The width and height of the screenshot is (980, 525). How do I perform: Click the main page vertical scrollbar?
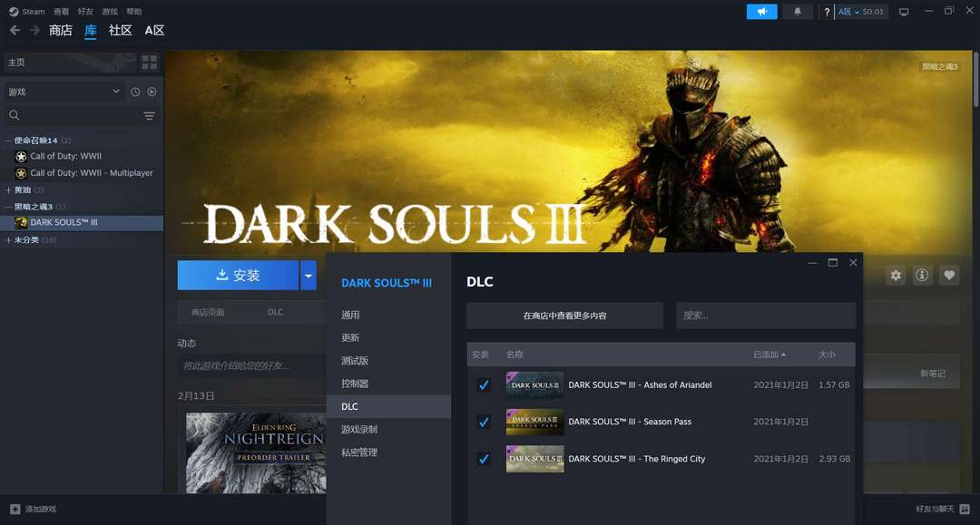[x=975, y=78]
